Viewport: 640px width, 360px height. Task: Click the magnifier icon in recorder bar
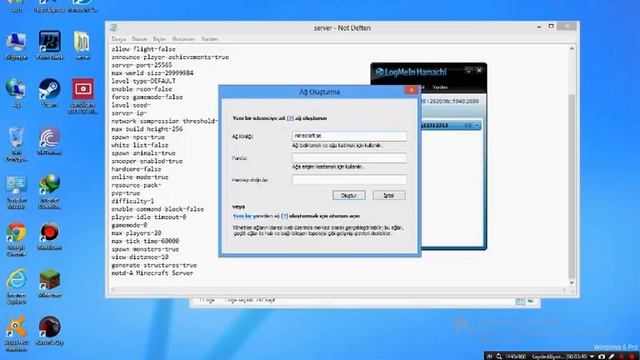[x=499, y=356]
